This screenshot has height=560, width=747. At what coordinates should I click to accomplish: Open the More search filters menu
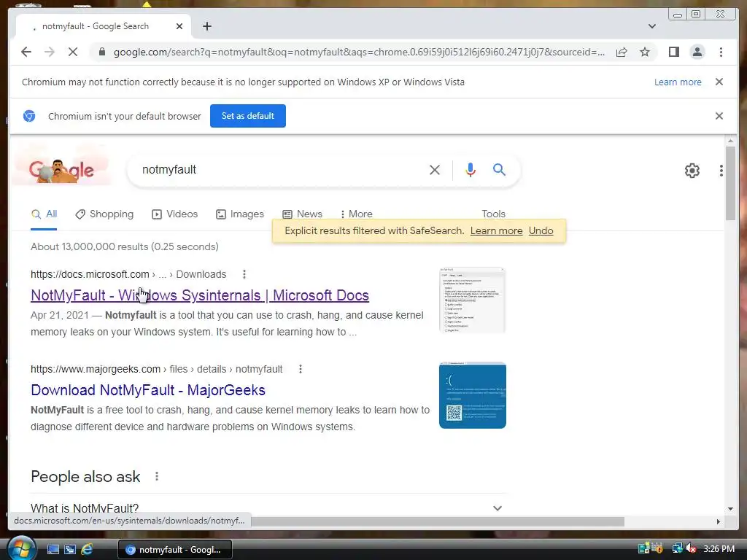[x=356, y=214]
